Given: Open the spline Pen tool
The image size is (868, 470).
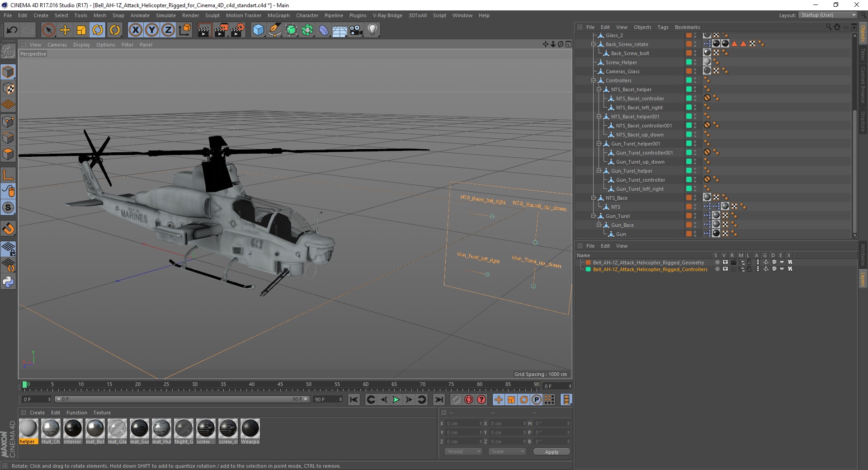Looking at the screenshot, I should click(274, 30).
